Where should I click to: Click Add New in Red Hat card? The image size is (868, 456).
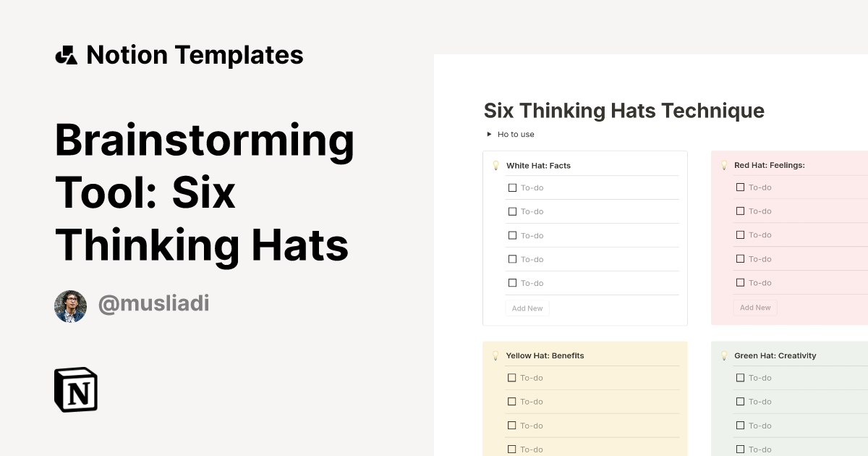(x=754, y=307)
